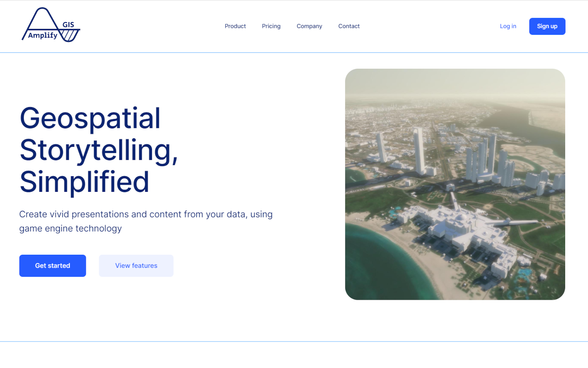Click the divider line below the header
Viewport: 588px width, 368px height.
coord(294,52)
